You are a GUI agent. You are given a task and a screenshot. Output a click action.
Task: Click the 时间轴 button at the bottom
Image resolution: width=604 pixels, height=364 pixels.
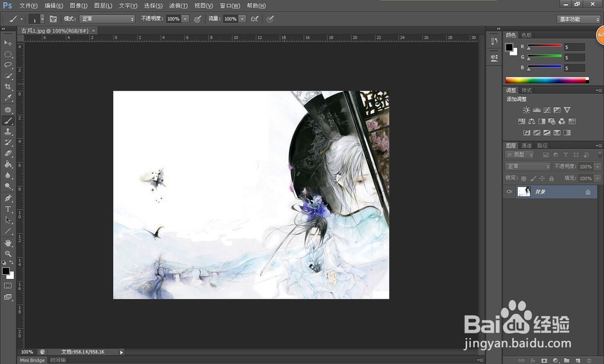tap(58, 360)
